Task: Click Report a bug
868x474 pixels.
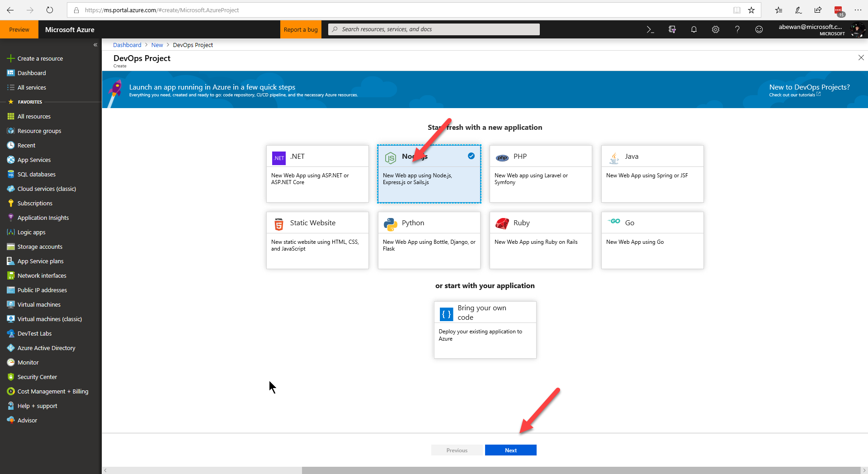Action: coord(301,29)
